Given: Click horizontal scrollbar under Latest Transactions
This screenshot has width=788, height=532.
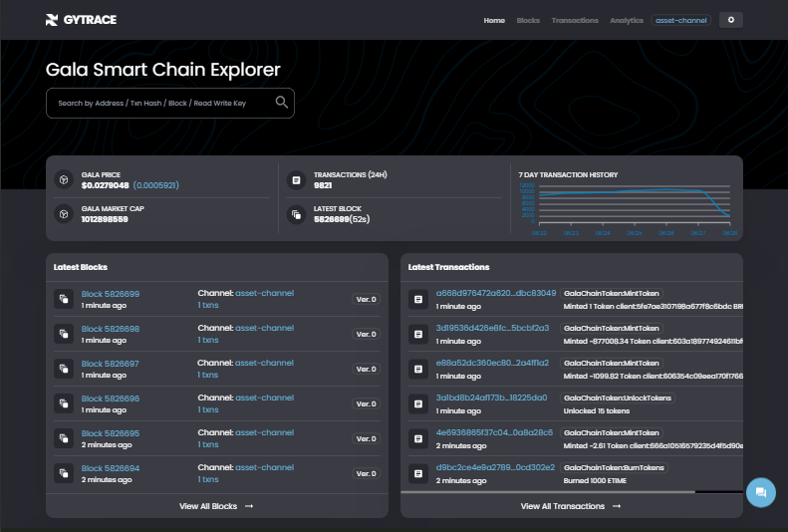Looking at the screenshot, I should tap(548, 492).
